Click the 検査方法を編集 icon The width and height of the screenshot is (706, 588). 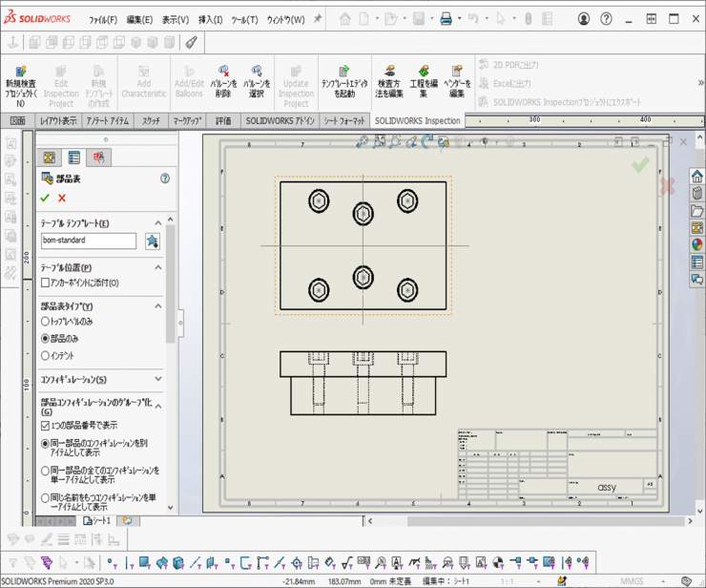click(389, 73)
